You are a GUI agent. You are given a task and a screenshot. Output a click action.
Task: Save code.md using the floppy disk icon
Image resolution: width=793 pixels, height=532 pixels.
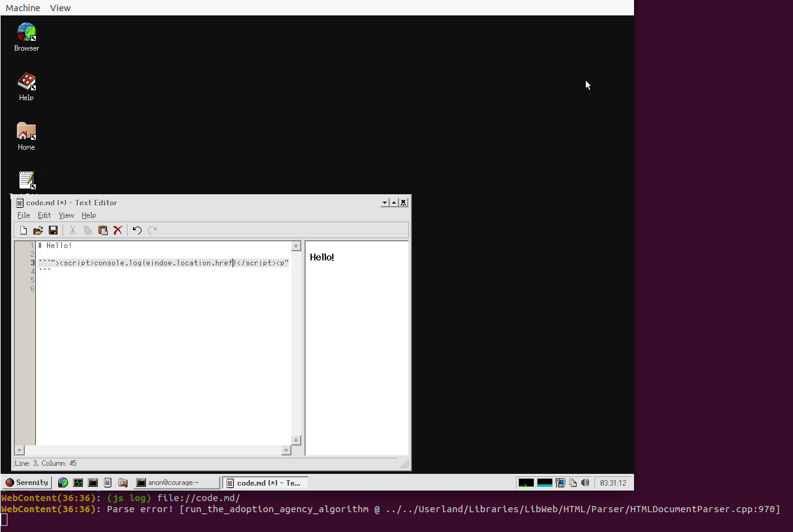[53, 230]
